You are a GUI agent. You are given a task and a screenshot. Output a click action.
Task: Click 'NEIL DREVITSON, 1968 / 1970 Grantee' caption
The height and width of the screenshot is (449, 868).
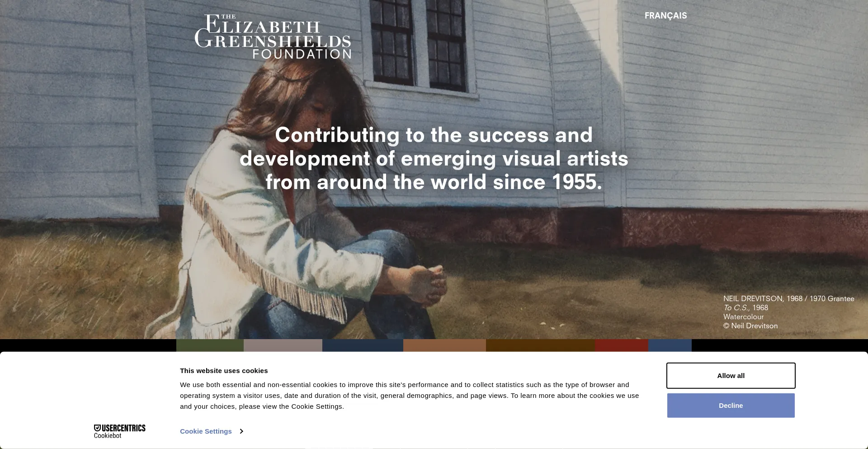pos(788,299)
